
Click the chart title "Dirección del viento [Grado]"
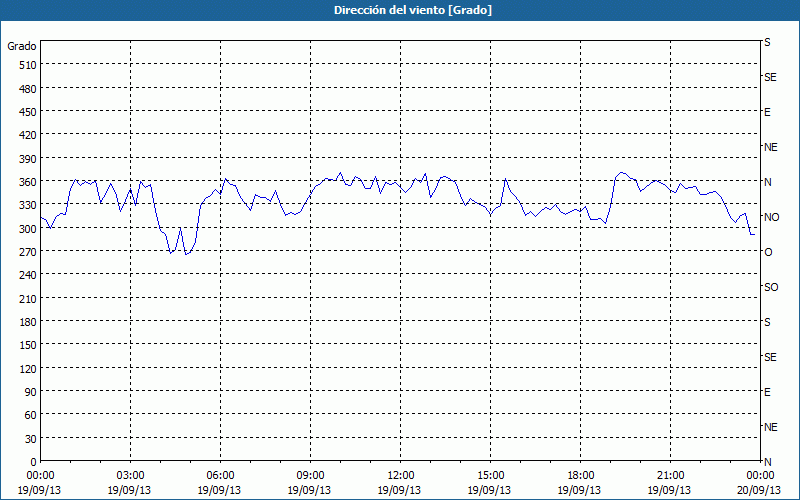tap(413, 10)
